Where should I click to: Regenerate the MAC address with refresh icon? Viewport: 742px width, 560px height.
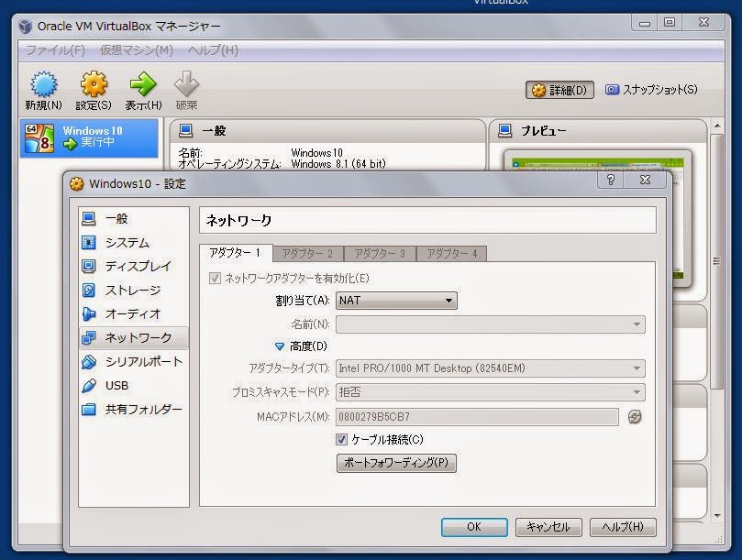coord(635,417)
